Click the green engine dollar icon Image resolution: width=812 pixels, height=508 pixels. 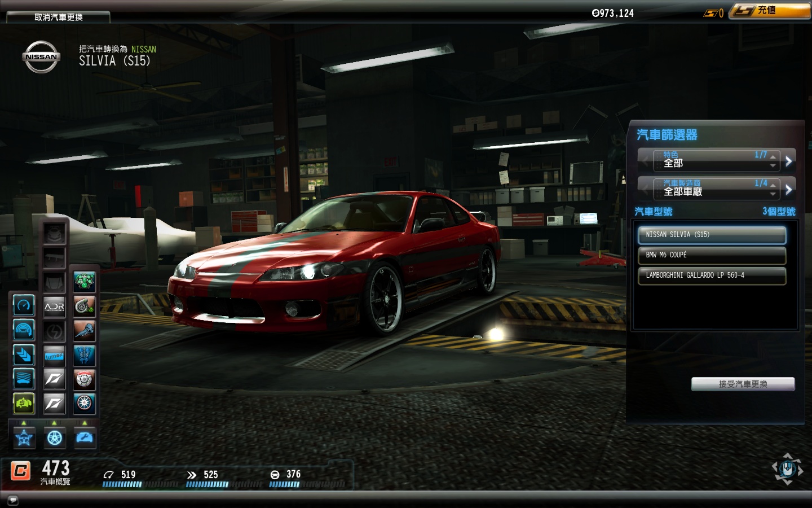tap(24, 403)
